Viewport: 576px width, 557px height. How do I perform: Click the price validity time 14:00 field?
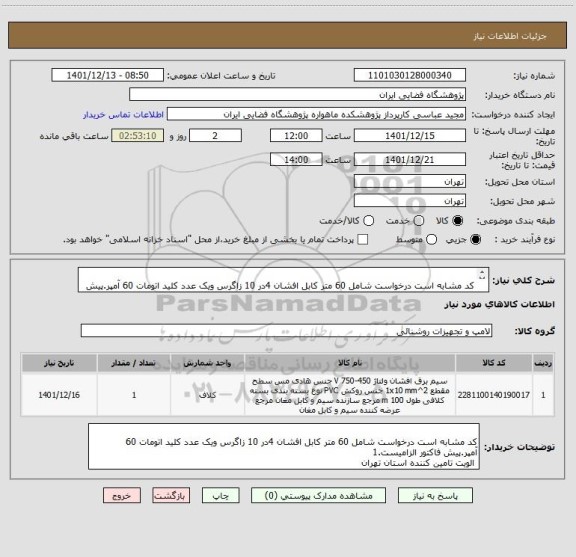(296, 159)
